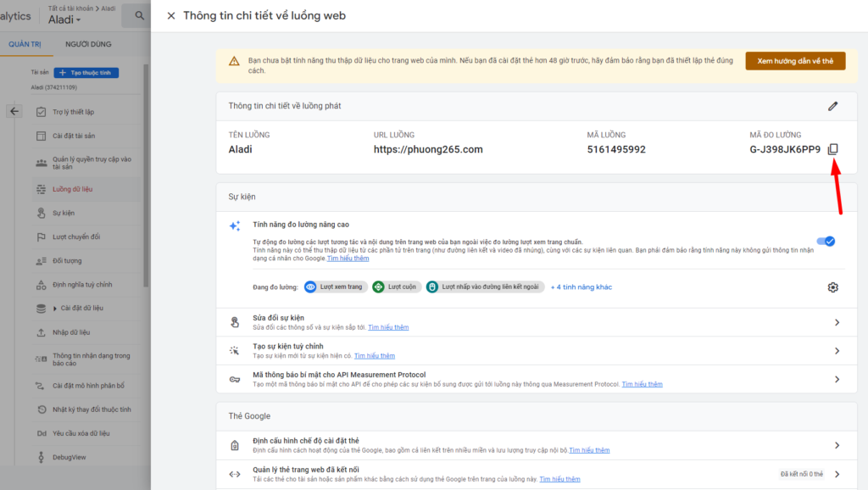Open Measurement Protocol API secret row
868x490 pixels.
[x=836, y=379]
